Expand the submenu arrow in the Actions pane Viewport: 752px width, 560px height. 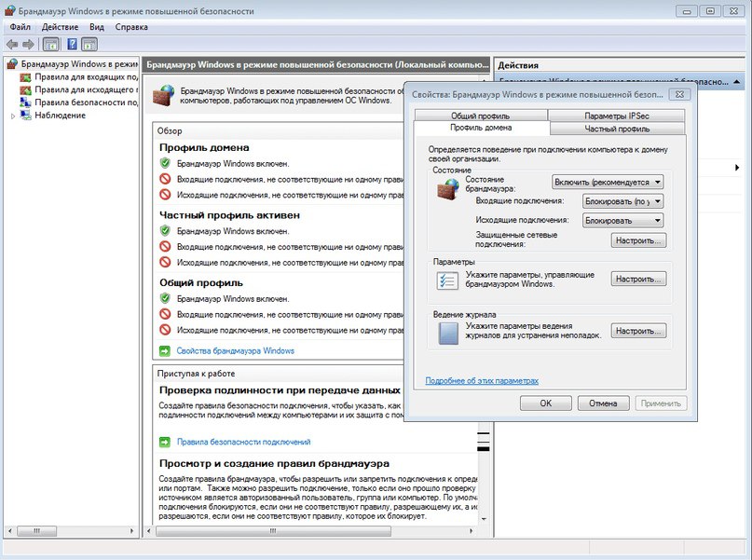pyautogui.click(x=737, y=168)
